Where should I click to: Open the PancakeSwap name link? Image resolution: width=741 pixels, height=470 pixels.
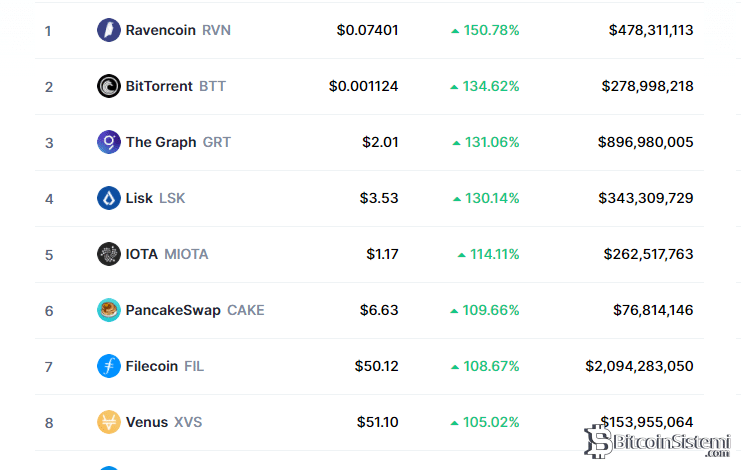172,310
